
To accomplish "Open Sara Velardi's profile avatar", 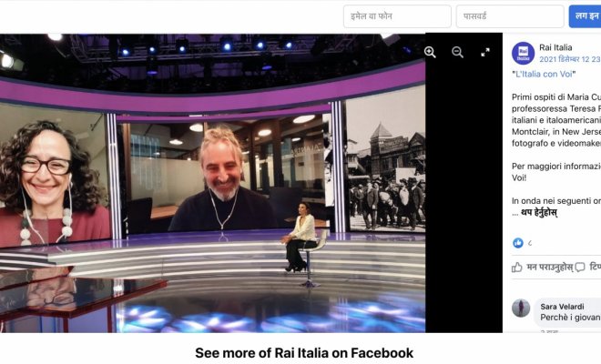I will pyautogui.click(x=521, y=308).
